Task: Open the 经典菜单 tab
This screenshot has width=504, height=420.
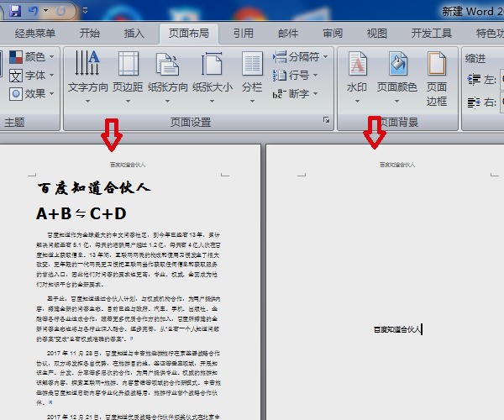Action: click(35, 33)
